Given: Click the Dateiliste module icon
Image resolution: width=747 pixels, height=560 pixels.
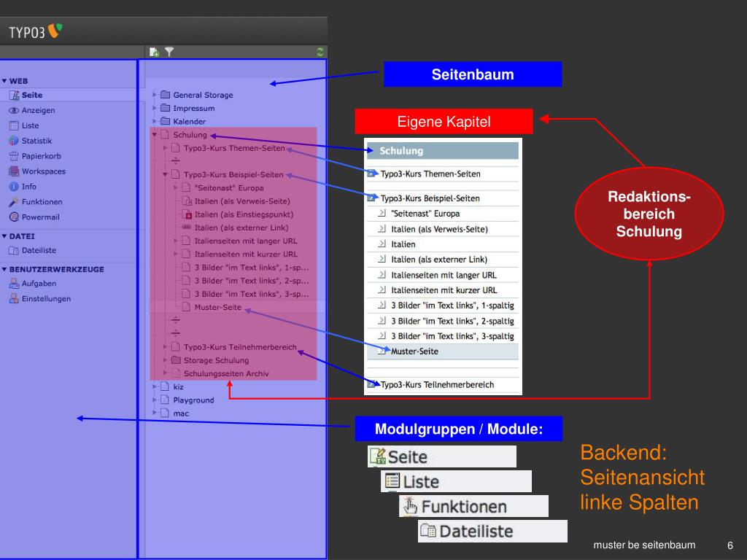Looking at the screenshot, I should point(14,251).
